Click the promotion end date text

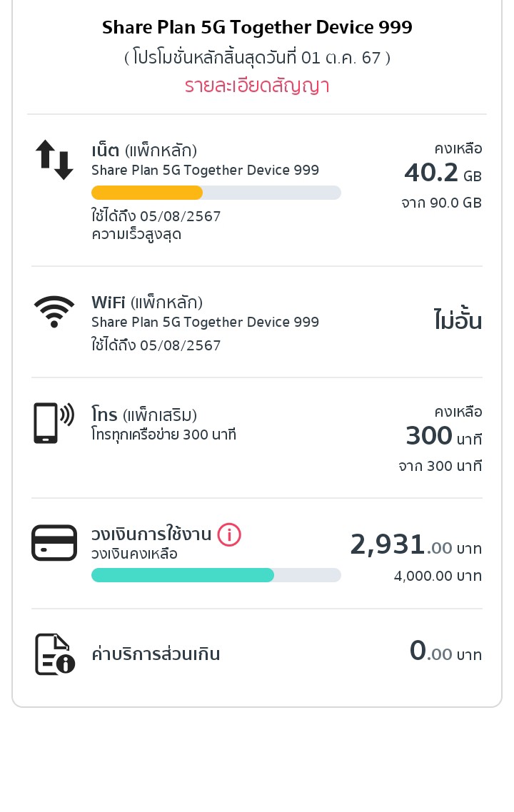[x=257, y=58]
